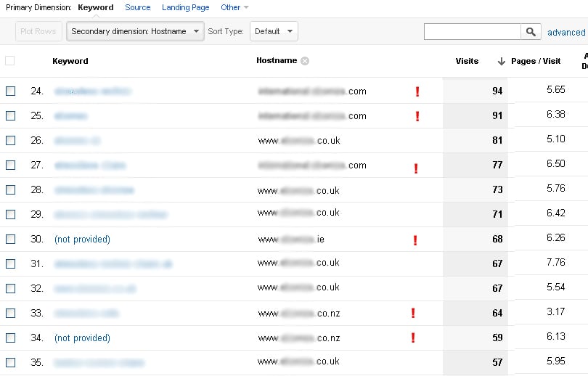Click visits value 59

coord(497,338)
